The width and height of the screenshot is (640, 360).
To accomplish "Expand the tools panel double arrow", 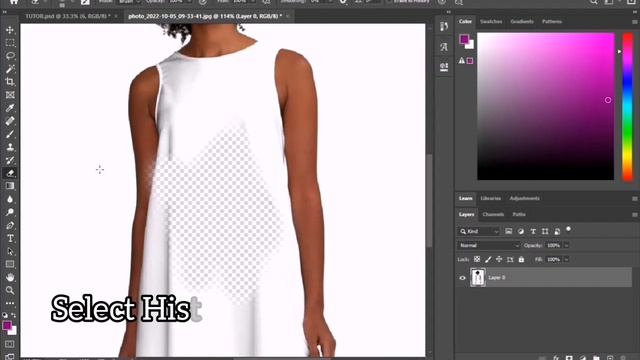I will click(x=4, y=12).
